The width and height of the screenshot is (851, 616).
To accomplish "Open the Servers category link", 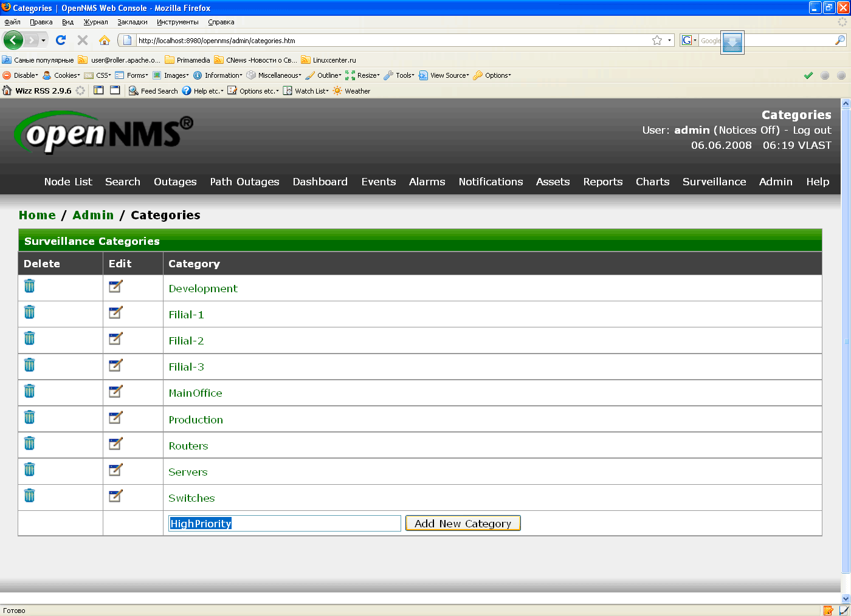I will [188, 472].
